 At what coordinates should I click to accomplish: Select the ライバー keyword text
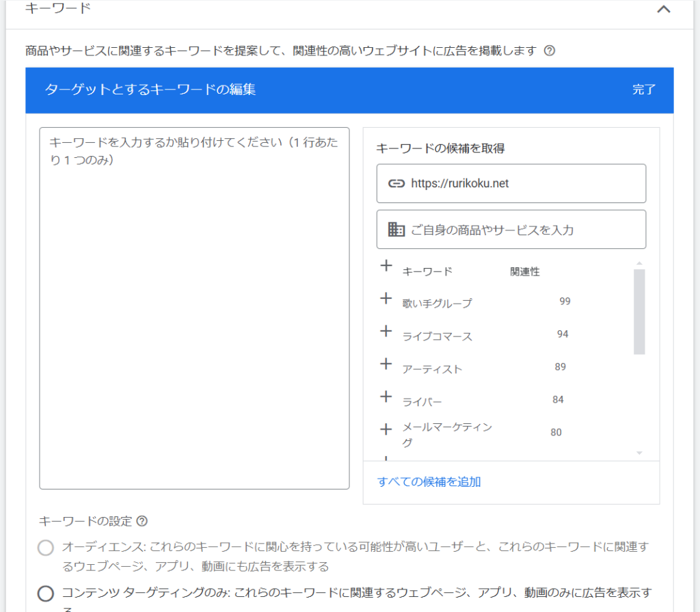[422, 402]
